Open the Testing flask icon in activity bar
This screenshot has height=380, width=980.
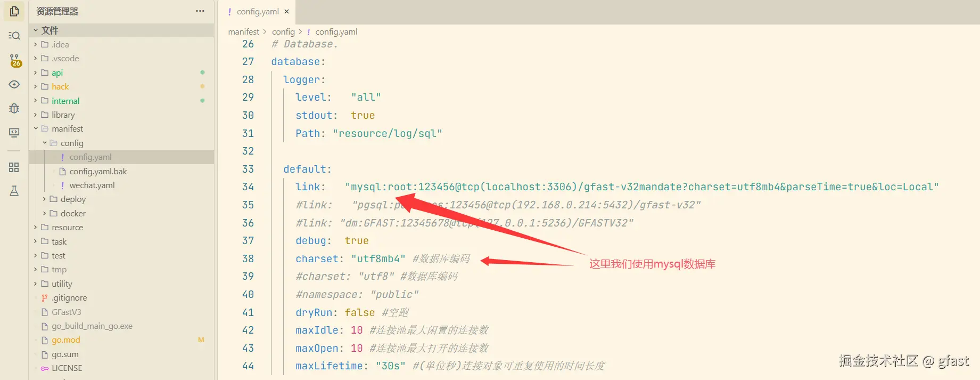point(14,191)
